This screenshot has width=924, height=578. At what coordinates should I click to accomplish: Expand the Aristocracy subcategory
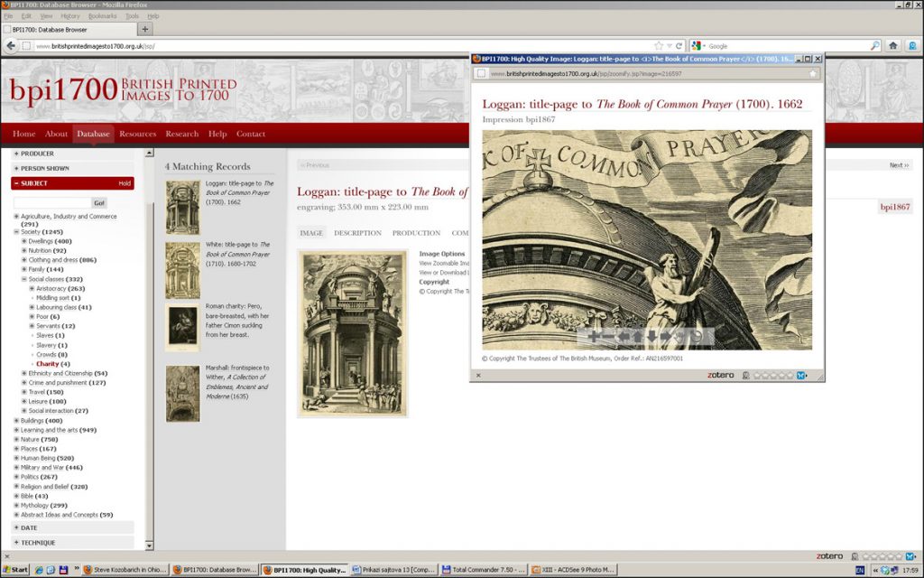point(32,288)
